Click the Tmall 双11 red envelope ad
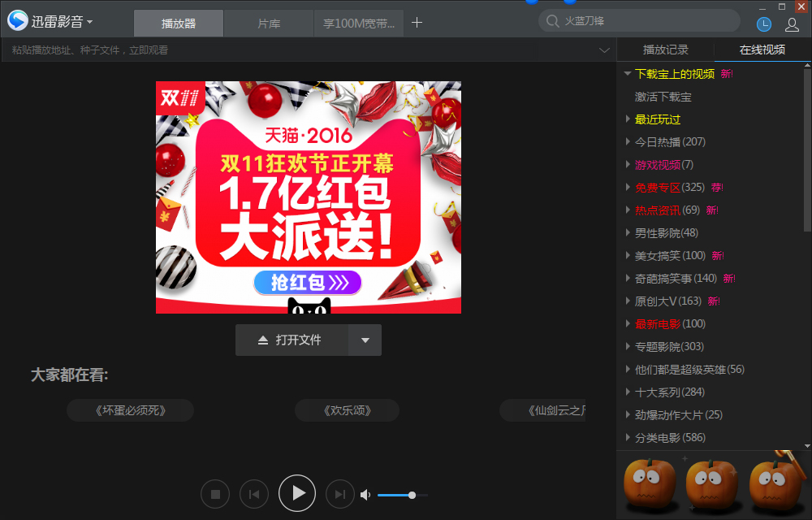The width and height of the screenshot is (812, 520). tap(309, 197)
